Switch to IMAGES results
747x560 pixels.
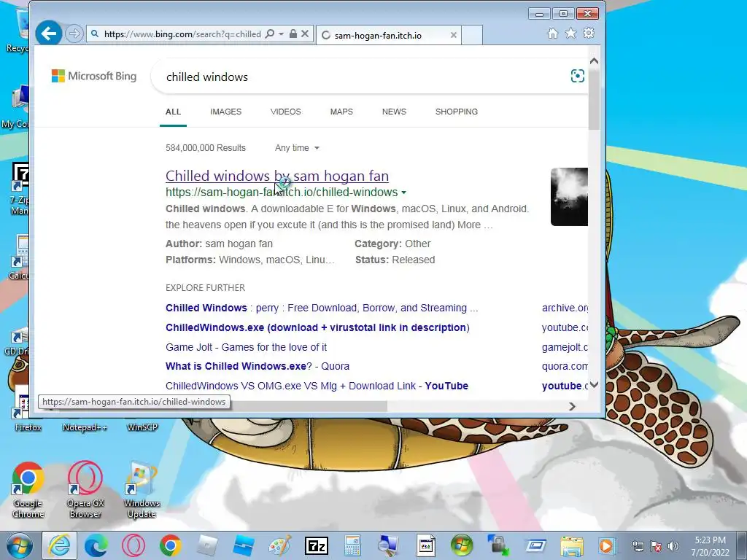click(x=226, y=112)
